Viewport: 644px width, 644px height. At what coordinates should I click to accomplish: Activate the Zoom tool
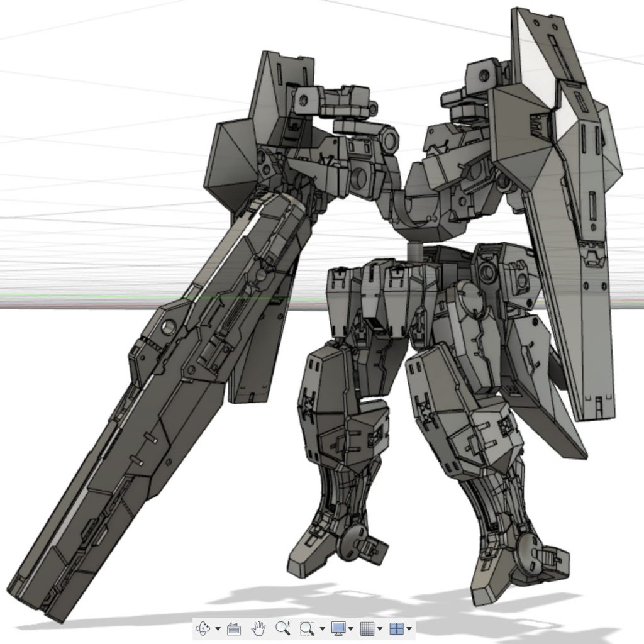click(x=283, y=629)
